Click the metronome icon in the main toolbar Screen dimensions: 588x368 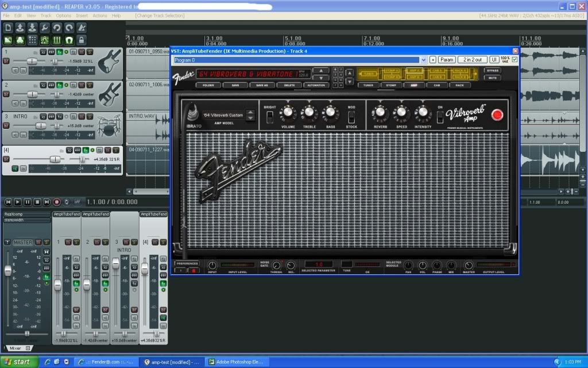82,28
